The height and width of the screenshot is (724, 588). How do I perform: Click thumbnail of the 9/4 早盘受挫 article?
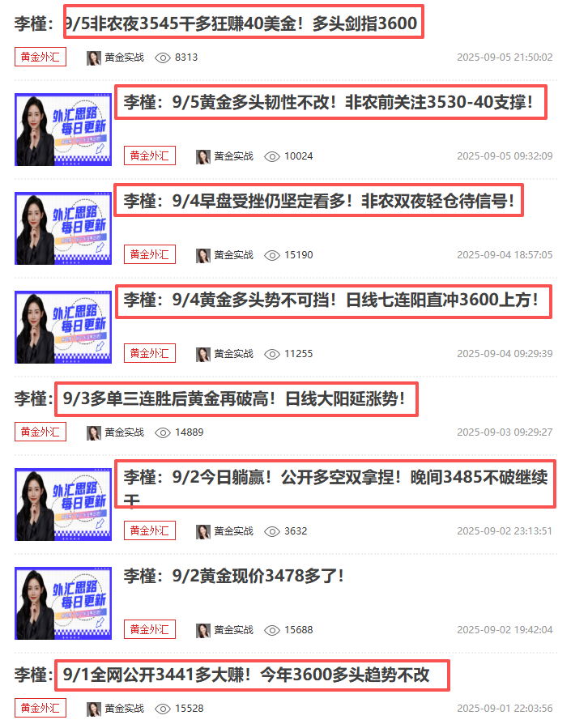(63, 228)
